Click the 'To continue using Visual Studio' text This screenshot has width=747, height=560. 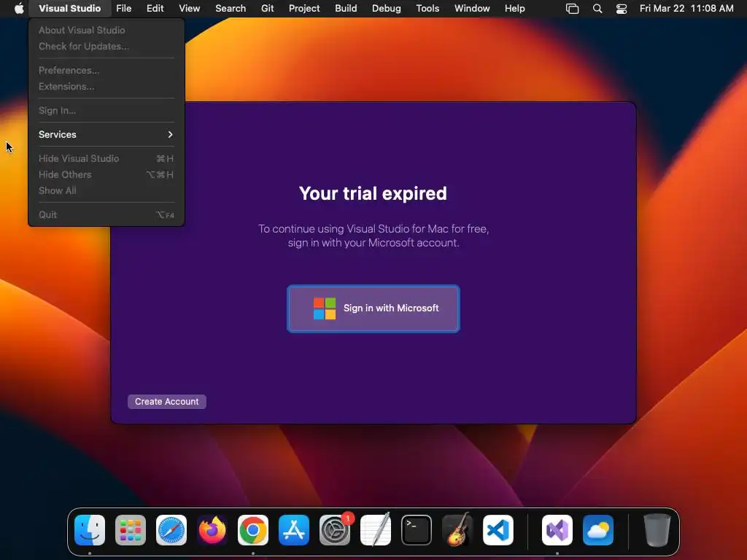[x=373, y=236]
